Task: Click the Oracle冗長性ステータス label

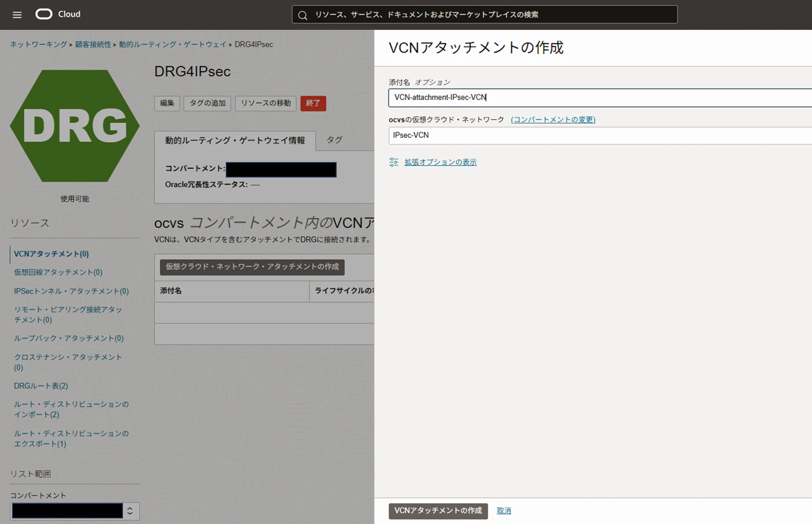Action: pos(206,185)
